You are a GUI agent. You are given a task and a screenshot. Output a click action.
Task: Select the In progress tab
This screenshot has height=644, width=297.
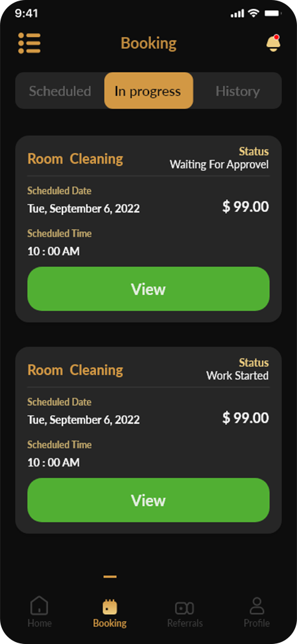coord(148,91)
